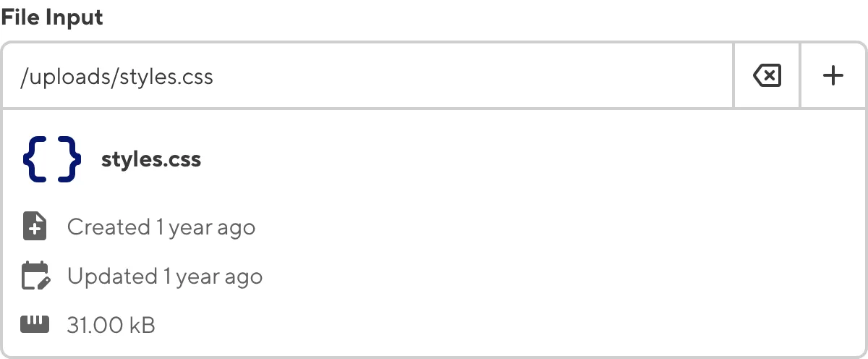Click the blank area right of the styles.css title
This screenshot has width=868, height=359.
tap(506, 159)
